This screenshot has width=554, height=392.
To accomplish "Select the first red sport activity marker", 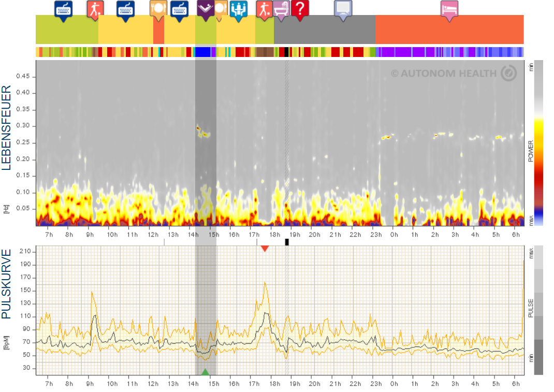I will (x=95, y=9).
